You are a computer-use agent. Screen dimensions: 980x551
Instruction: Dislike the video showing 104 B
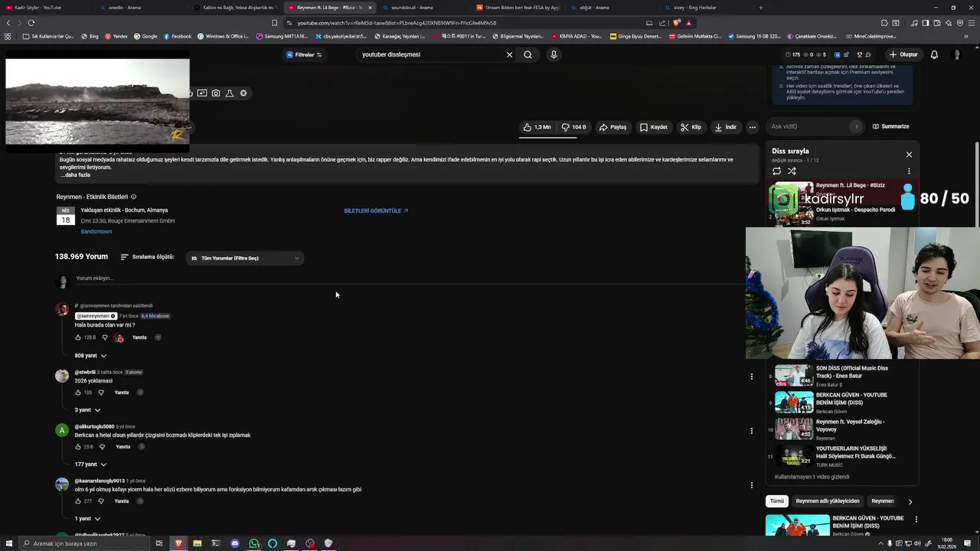tap(573, 127)
